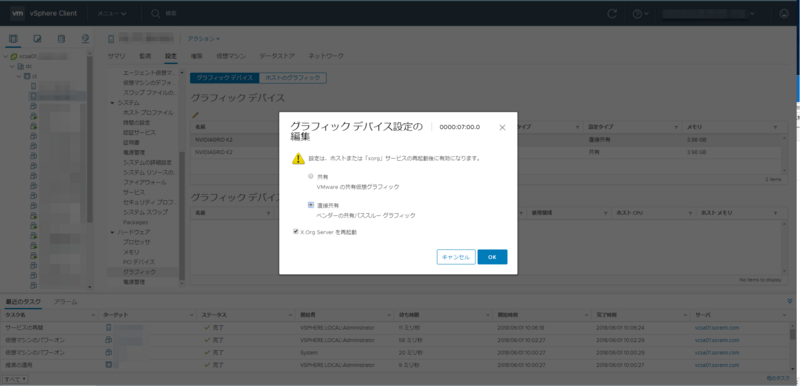
Task: Select Packages settings item
Action: [x=135, y=222]
